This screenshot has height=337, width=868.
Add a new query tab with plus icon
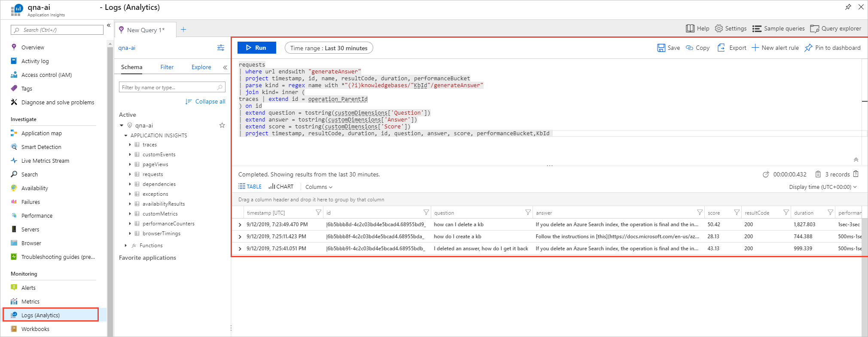183,29
